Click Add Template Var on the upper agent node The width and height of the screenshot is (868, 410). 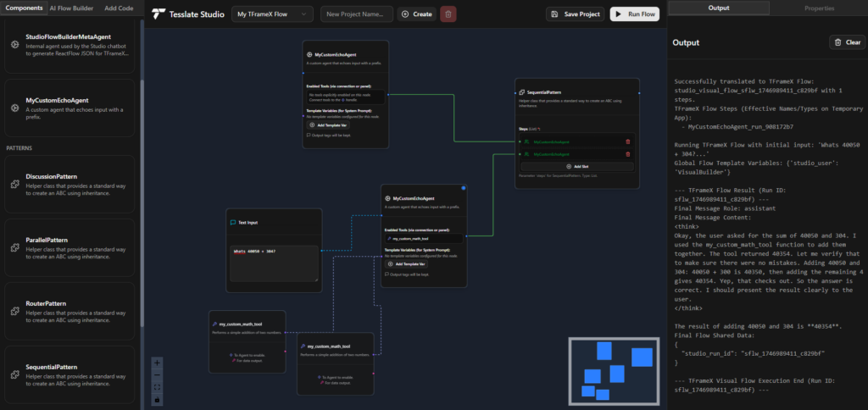coord(328,125)
